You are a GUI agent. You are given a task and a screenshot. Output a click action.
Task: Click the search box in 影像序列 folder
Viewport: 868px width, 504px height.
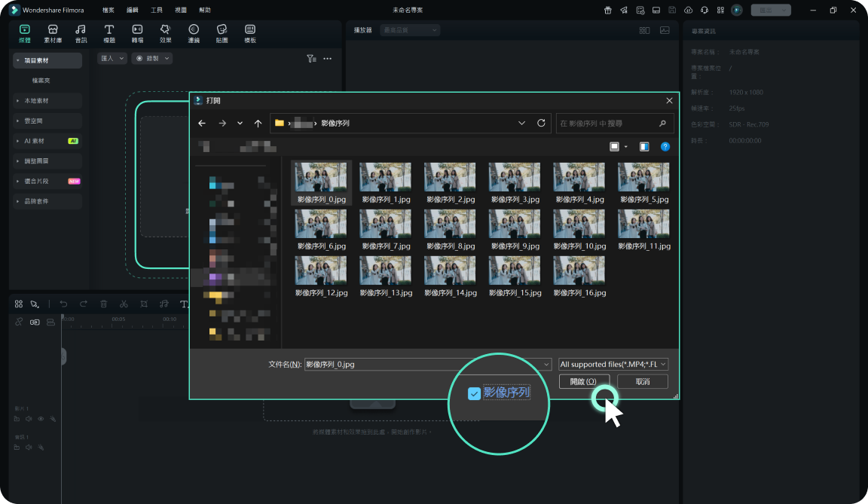pos(615,124)
